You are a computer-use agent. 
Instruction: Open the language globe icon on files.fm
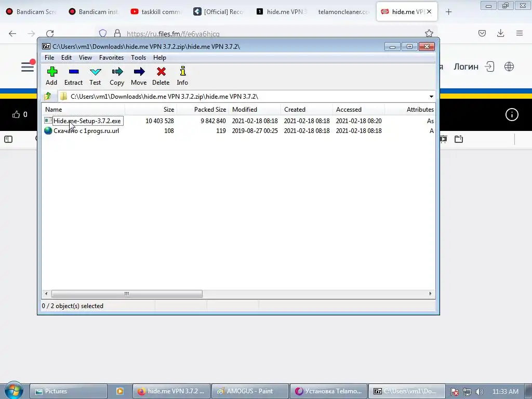pos(509,66)
